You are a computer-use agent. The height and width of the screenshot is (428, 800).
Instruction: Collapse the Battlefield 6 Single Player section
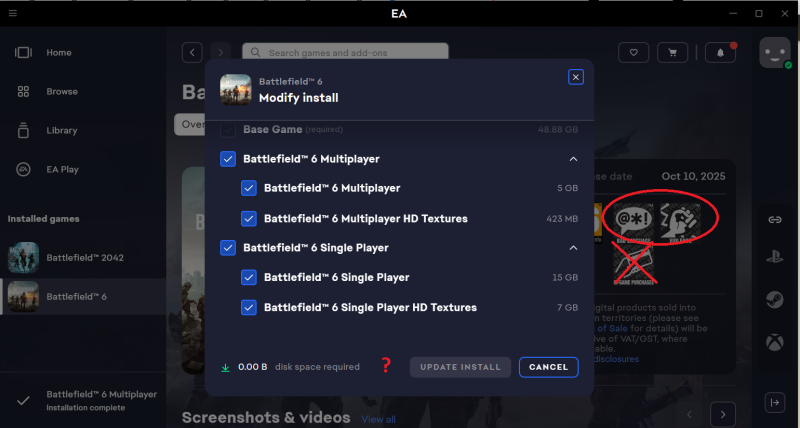(573, 248)
